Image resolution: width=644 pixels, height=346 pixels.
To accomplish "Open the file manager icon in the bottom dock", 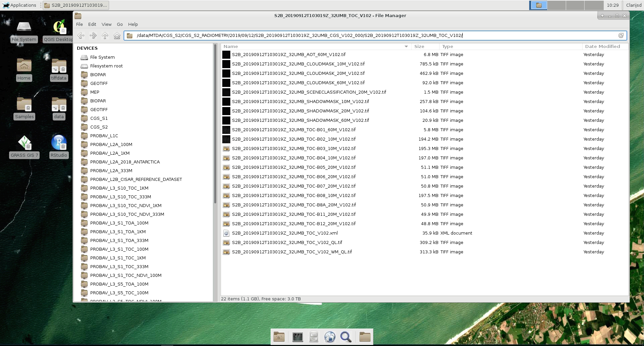I will pyautogui.click(x=365, y=337).
